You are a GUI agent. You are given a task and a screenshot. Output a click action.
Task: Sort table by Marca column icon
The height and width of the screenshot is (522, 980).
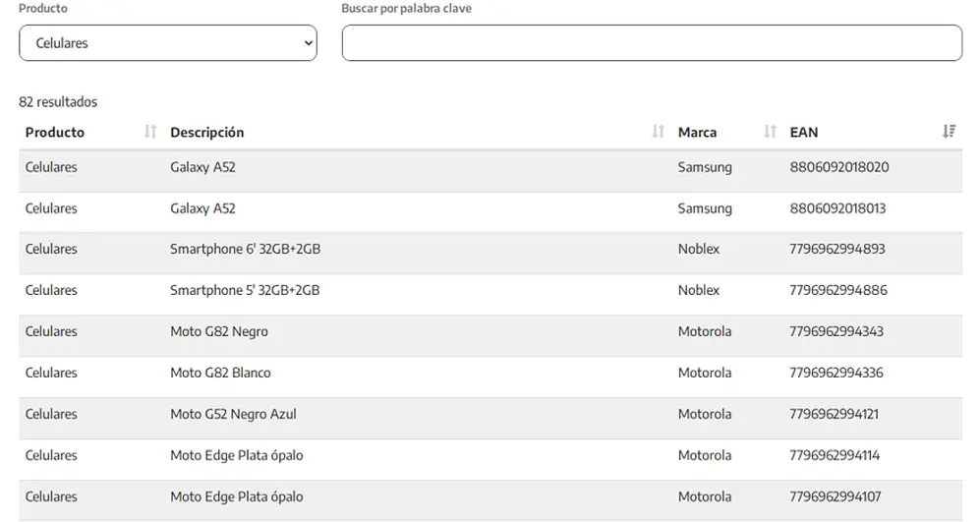click(770, 132)
